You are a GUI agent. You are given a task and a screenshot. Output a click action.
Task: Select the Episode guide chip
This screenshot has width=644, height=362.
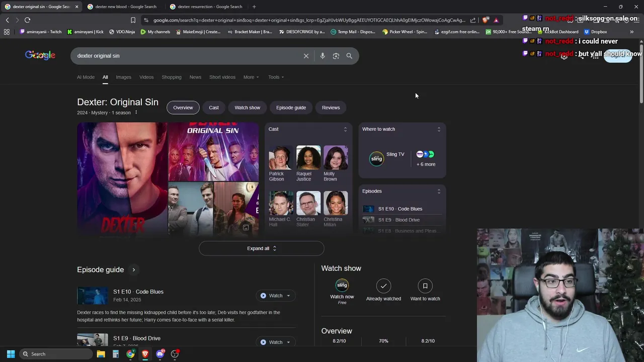[x=291, y=108]
